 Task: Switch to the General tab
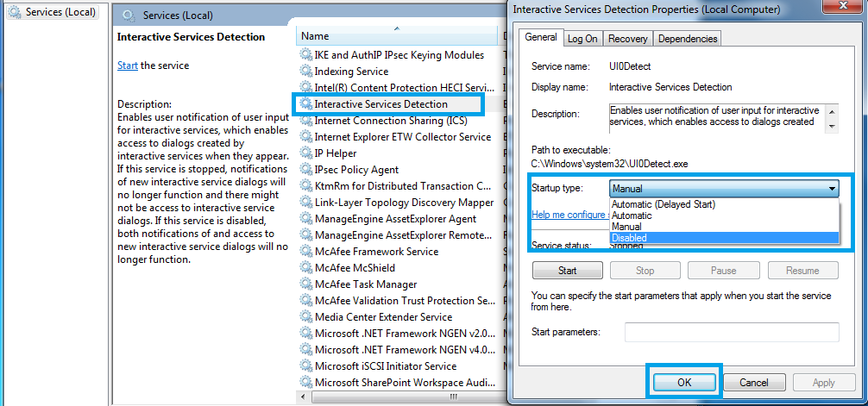click(x=541, y=38)
